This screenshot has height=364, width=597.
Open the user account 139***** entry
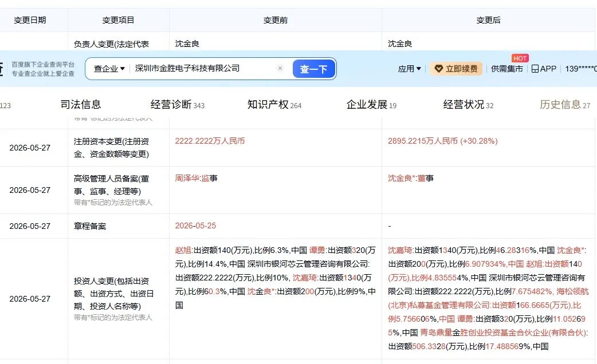[x=580, y=69]
